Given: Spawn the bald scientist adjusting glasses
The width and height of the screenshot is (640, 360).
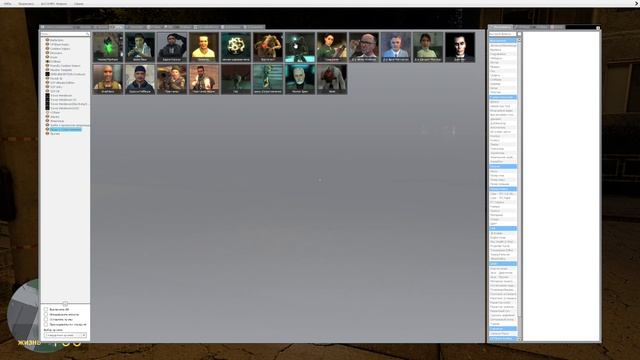Looking at the screenshot, I should (x=364, y=47).
